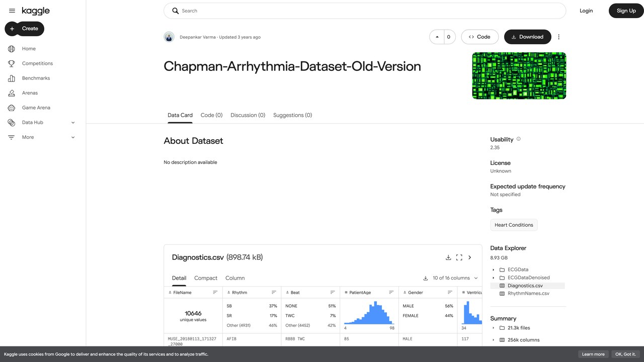
Task: Open Benchmarks sidebar item
Action: (36, 78)
